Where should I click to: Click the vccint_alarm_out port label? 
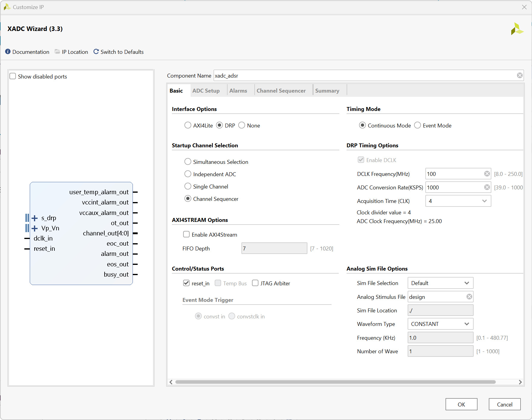tap(105, 202)
